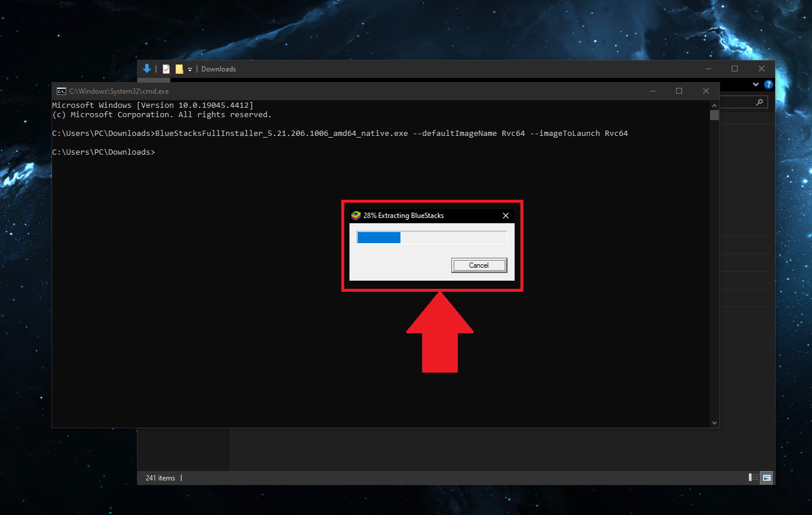Click the command prompt vertical scrollbar

pos(714,115)
